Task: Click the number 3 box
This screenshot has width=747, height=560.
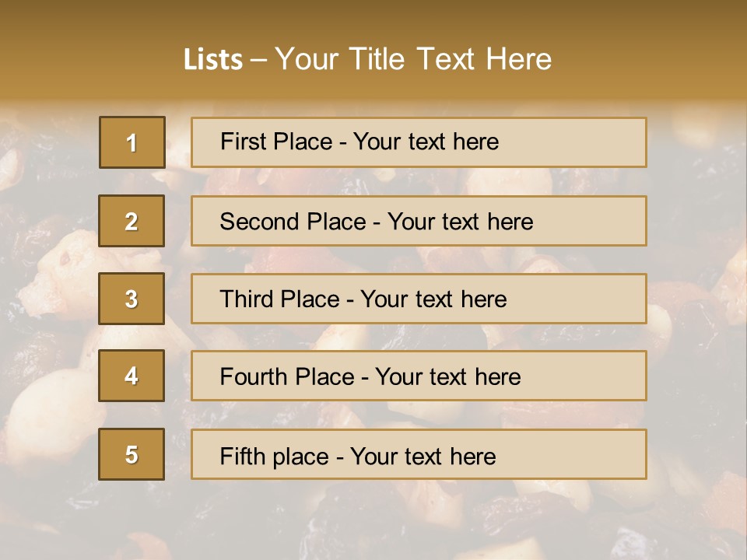Action: tap(132, 299)
